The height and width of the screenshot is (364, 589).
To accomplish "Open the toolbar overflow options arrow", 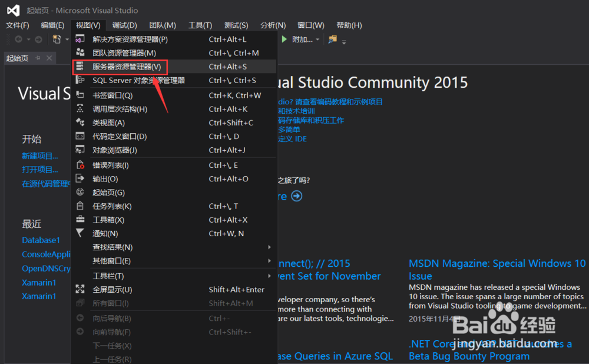I will tap(344, 42).
